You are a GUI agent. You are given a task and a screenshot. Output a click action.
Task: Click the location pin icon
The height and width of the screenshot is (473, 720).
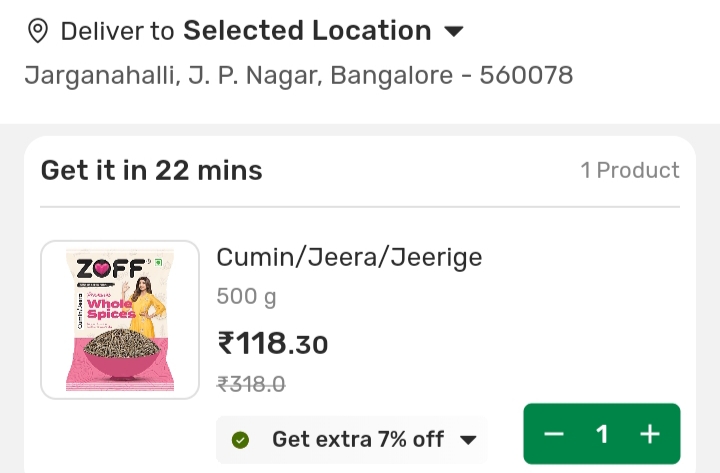tap(38, 31)
